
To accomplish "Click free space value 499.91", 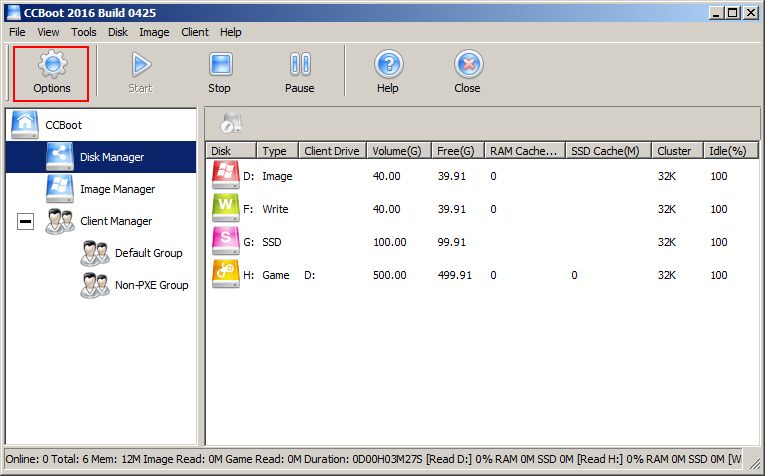I will tap(455, 275).
